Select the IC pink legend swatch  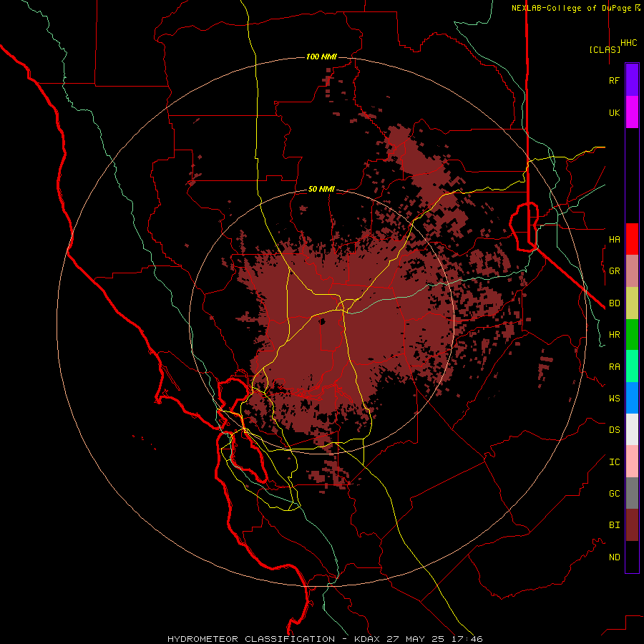point(632,462)
